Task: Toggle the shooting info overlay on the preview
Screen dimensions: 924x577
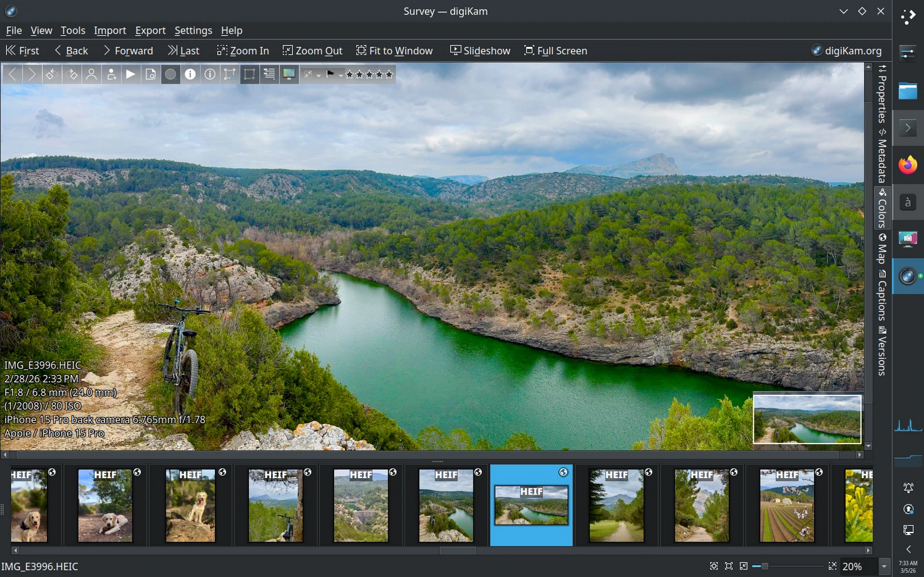Action: 190,74
